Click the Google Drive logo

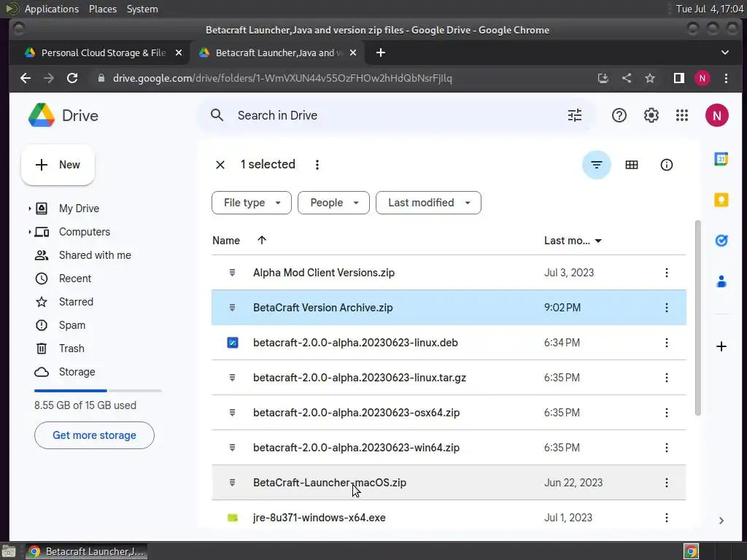[x=42, y=115]
